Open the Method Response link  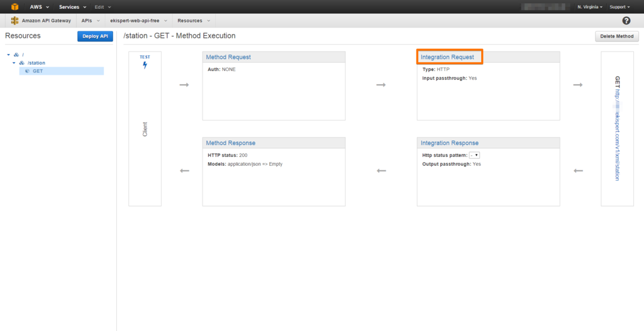coord(230,143)
